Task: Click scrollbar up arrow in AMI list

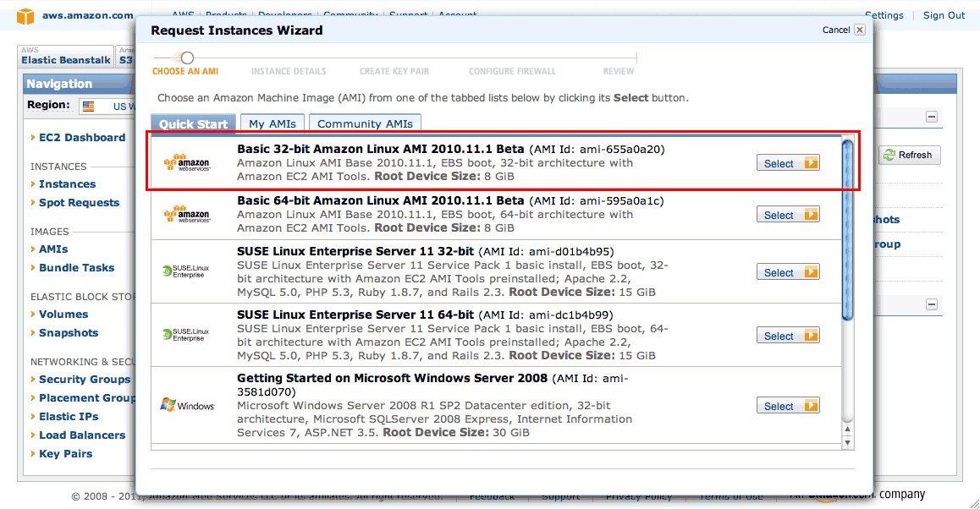Action: click(x=847, y=429)
